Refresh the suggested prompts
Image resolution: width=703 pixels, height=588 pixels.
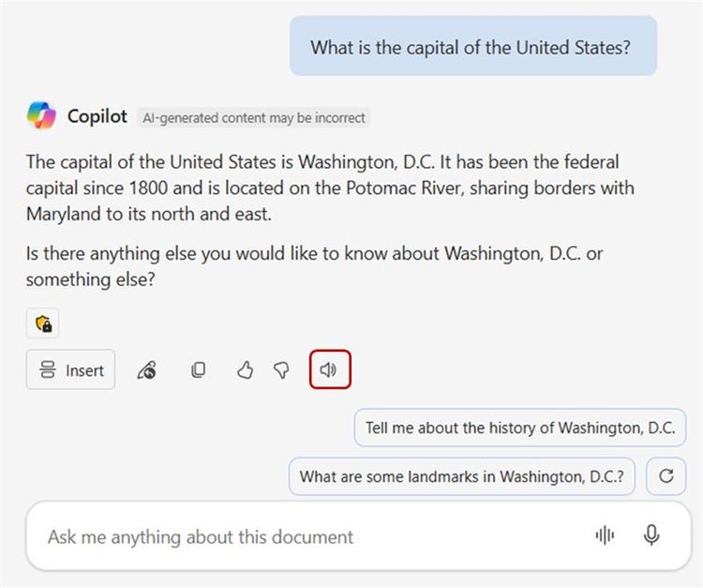coord(666,475)
